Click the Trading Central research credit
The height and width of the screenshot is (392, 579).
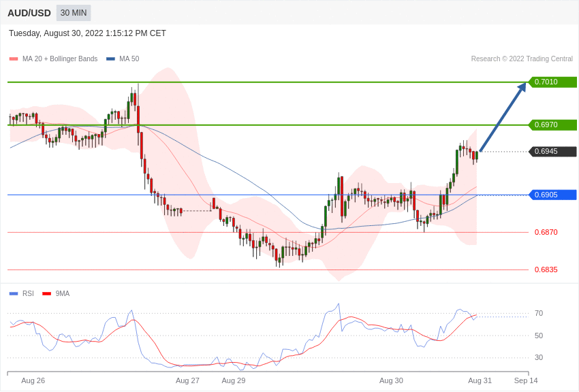point(522,59)
